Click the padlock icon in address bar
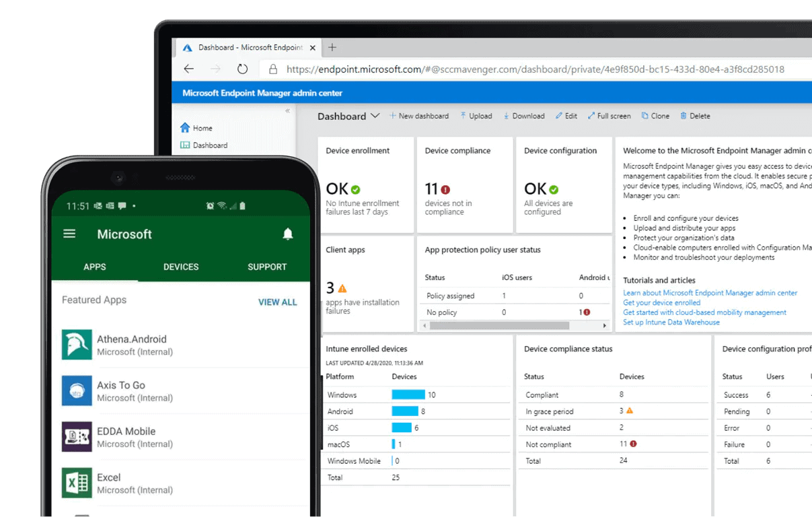This screenshot has width=812, height=517. coord(273,69)
